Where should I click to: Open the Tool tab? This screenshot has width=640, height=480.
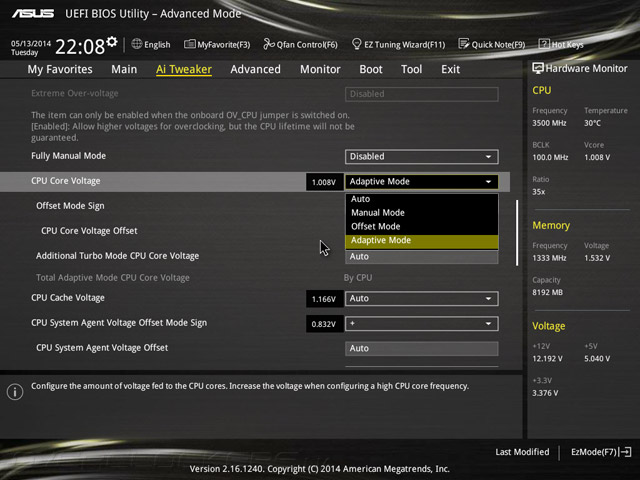(x=411, y=69)
